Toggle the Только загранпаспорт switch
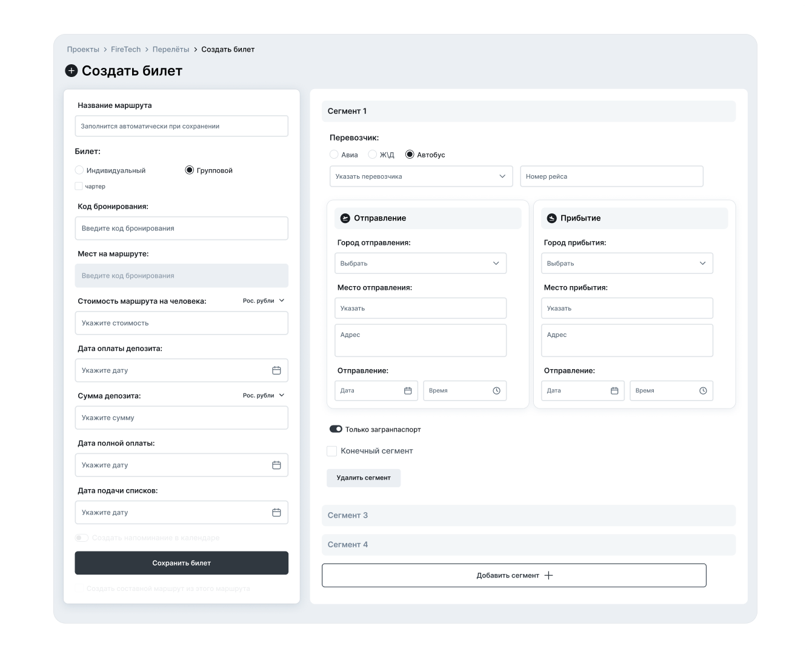This screenshot has width=812, height=657. pyautogui.click(x=336, y=429)
